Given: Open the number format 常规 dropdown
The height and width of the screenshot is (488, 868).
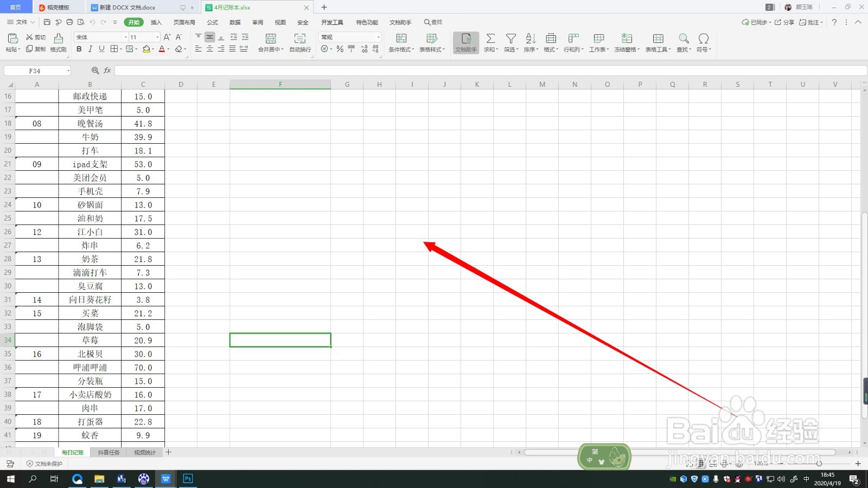Looking at the screenshot, I should 378,37.
